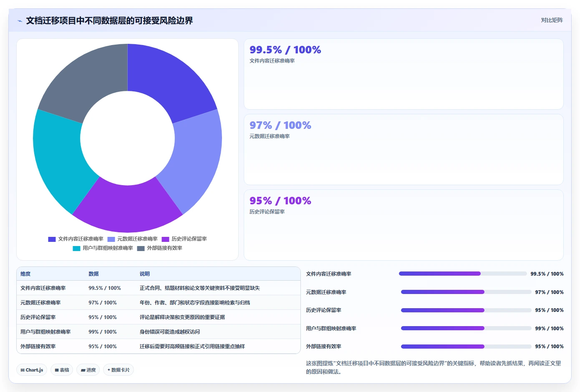The image size is (580, 392).
Task: Click the 历史评论保留率 progress bar
Action: click(x=466, y=310)
